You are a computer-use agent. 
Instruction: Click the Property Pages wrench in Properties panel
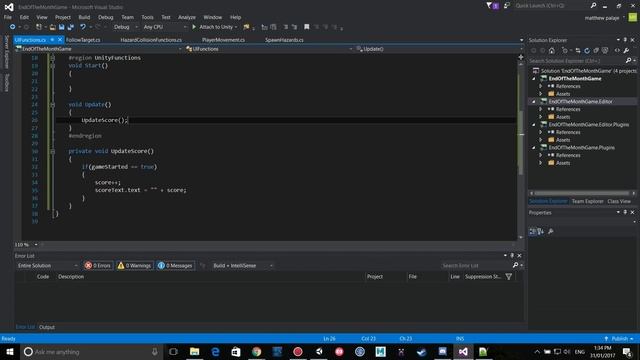(x=551, y=231)
